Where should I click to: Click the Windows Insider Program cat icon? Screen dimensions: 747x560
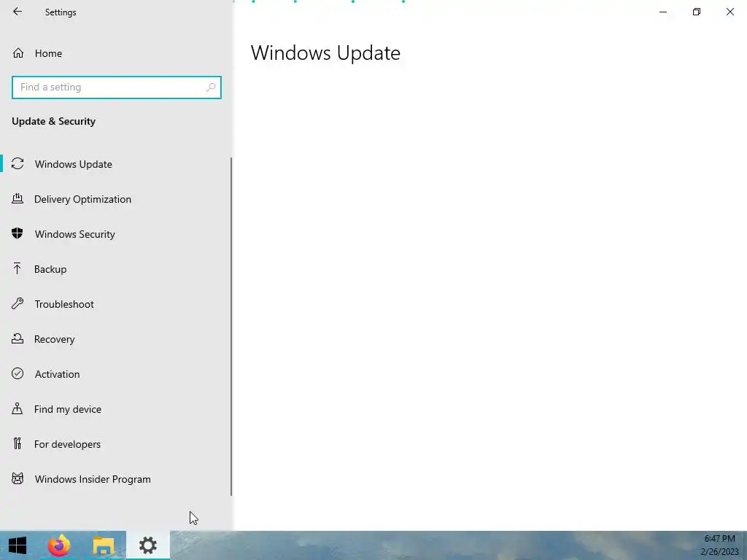tap(18, 478)
